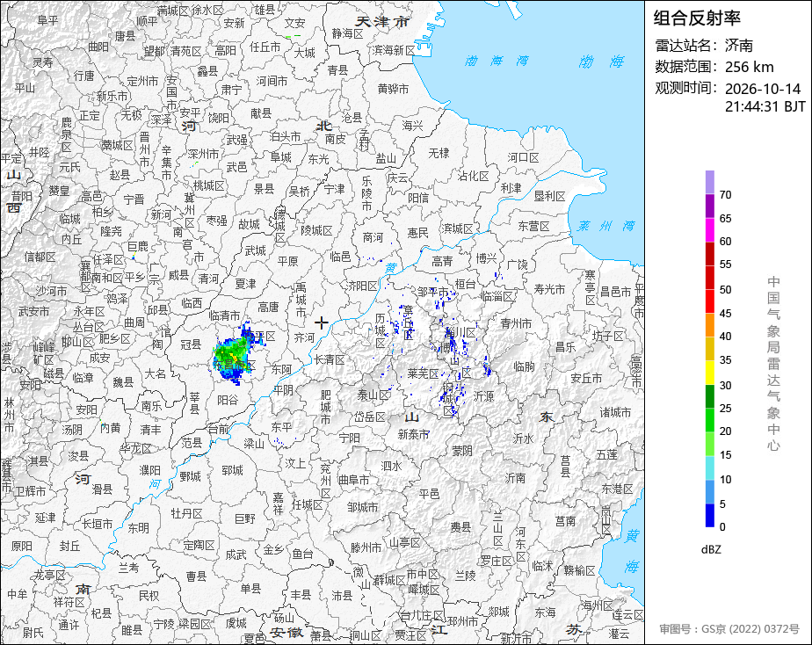The width and height of the screenshot is (812, 645).
Task: Pick the yellow 30–35 dBZ legend color
Action: click(709, 373)
